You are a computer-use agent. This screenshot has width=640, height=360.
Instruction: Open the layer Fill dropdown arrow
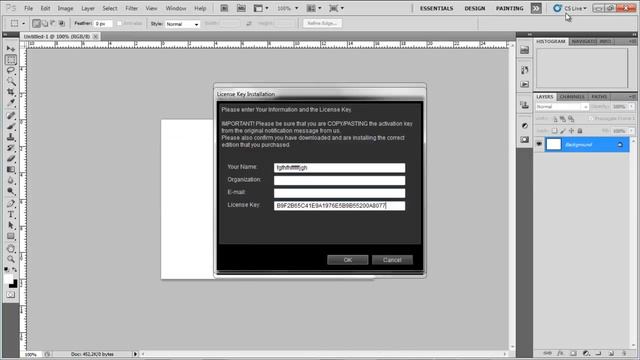631,131
